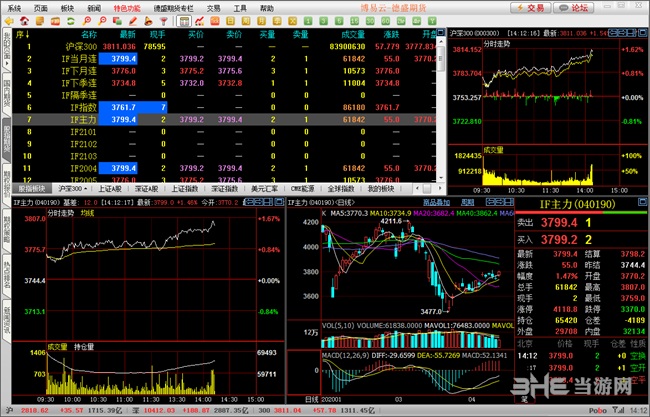Screen dimensions: 650x417
Task: Select the IF指数 row
Action: [224, 107]
